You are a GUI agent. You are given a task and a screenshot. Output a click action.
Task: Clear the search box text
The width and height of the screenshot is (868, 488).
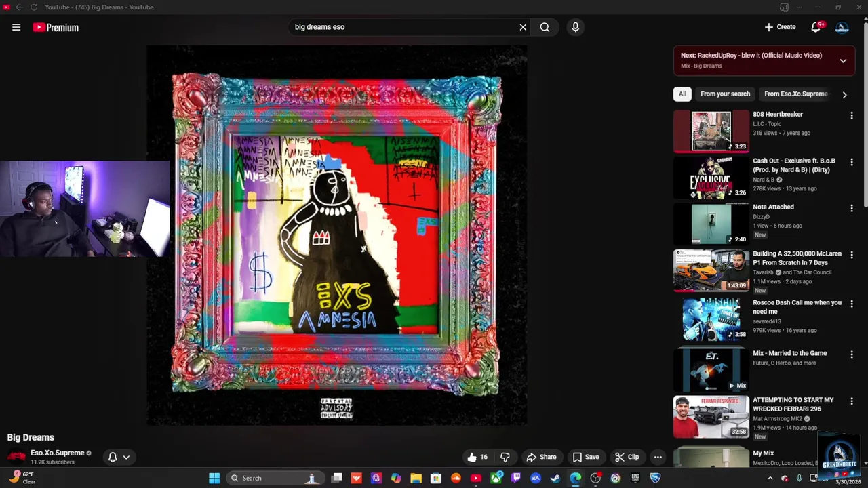point(523,27)
